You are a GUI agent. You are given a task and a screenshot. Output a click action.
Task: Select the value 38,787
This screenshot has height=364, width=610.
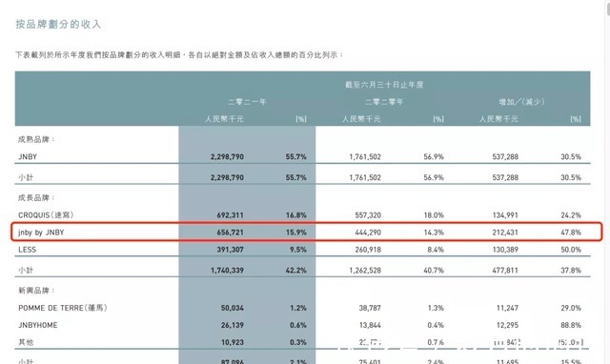tap(370, 308)
